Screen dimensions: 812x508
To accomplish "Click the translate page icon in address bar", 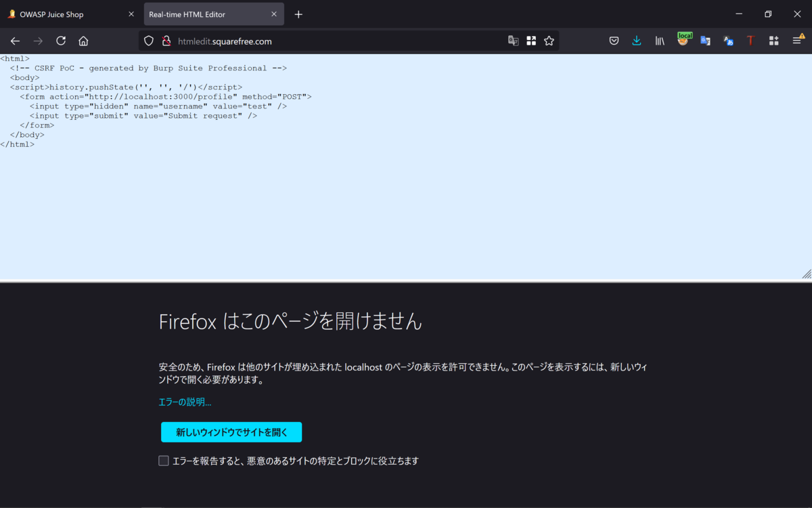I will (x=514, y=41).
